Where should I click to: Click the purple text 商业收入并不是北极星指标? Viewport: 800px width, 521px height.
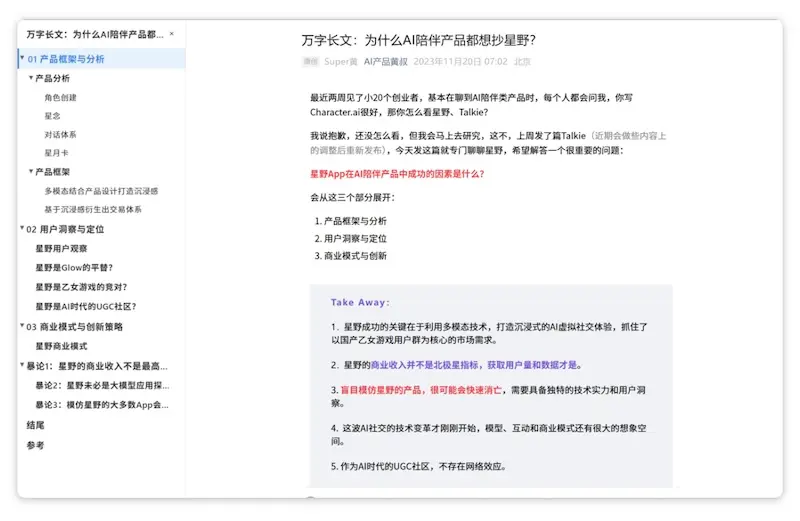(x=424, y=365)
